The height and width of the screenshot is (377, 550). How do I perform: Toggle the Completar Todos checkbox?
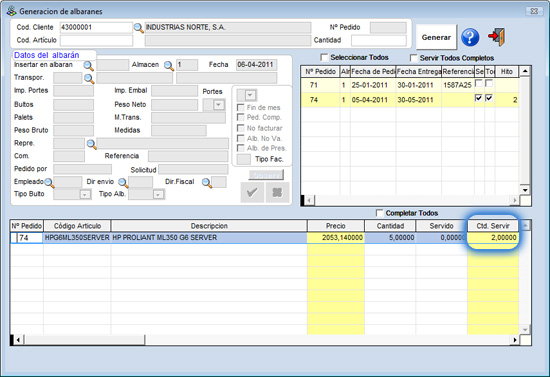point(379,213)
